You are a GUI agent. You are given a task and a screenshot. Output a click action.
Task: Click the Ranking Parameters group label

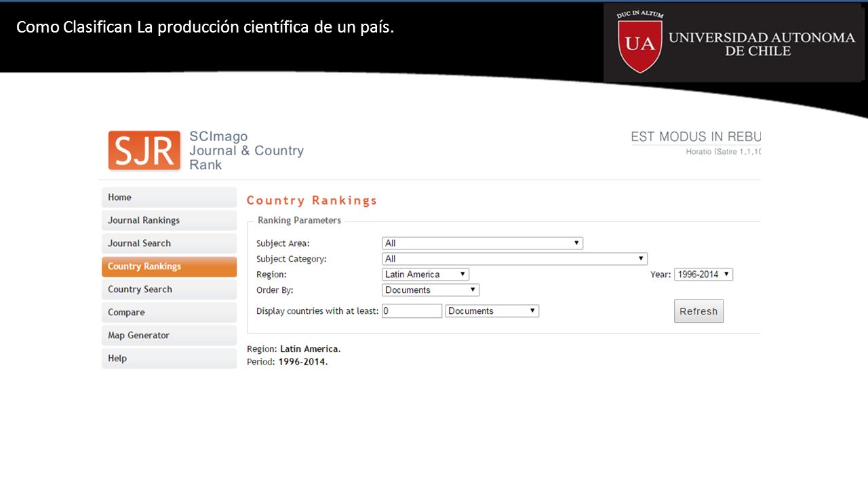pos(299,220)
